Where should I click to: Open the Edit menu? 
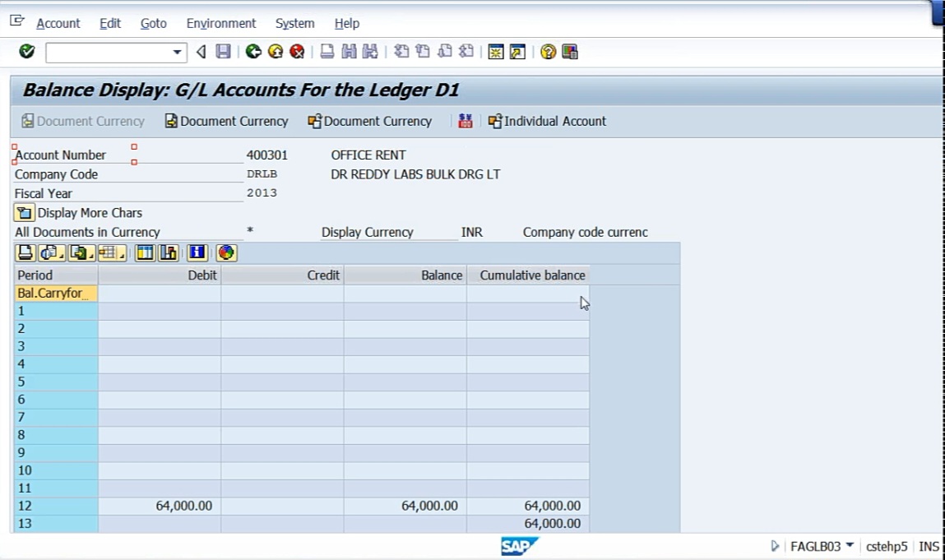[109, 24]
